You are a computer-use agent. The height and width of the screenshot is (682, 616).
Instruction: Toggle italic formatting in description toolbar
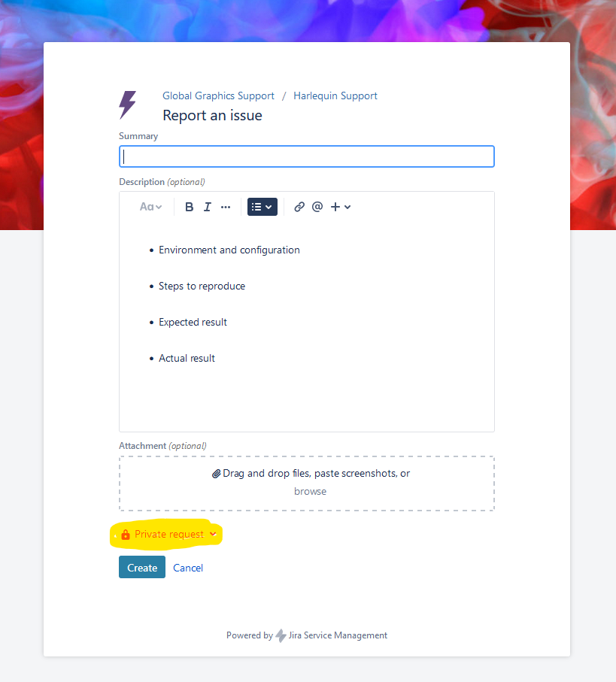208,207
